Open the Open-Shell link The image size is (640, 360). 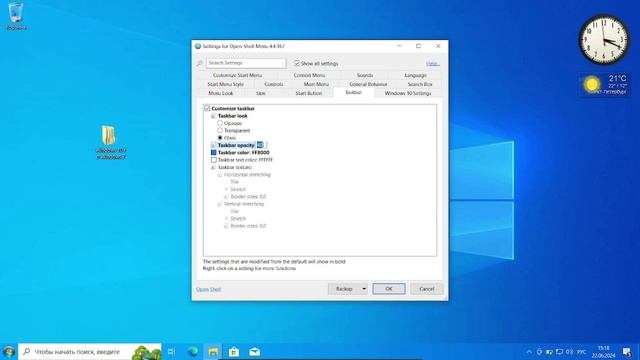pos(208,289)
